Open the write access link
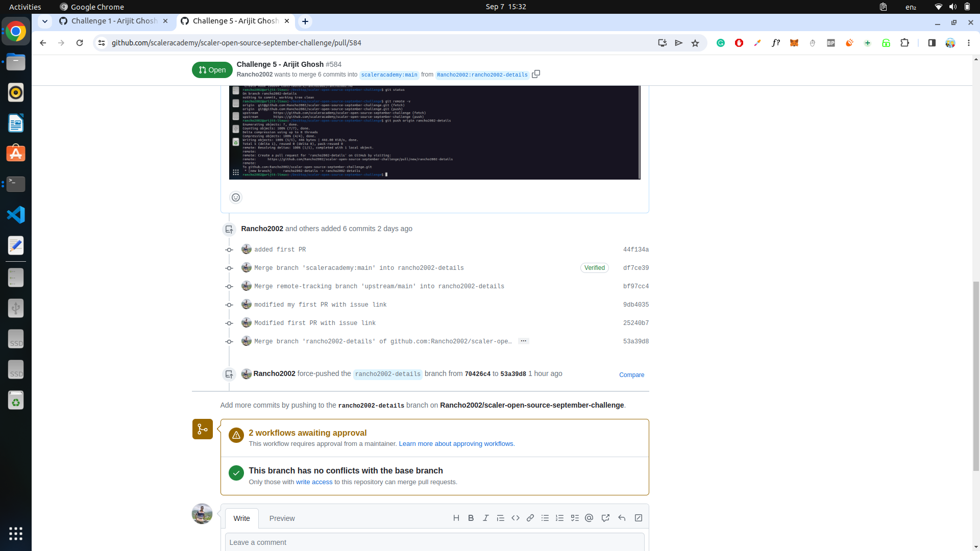The width and height of the screenshot is (980, 551). [314, 482]
